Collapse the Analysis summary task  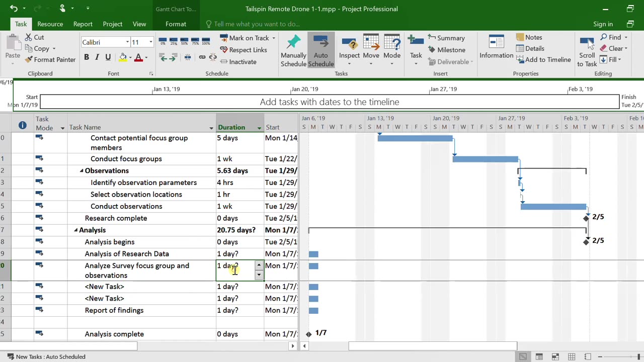tap(76, 230)
